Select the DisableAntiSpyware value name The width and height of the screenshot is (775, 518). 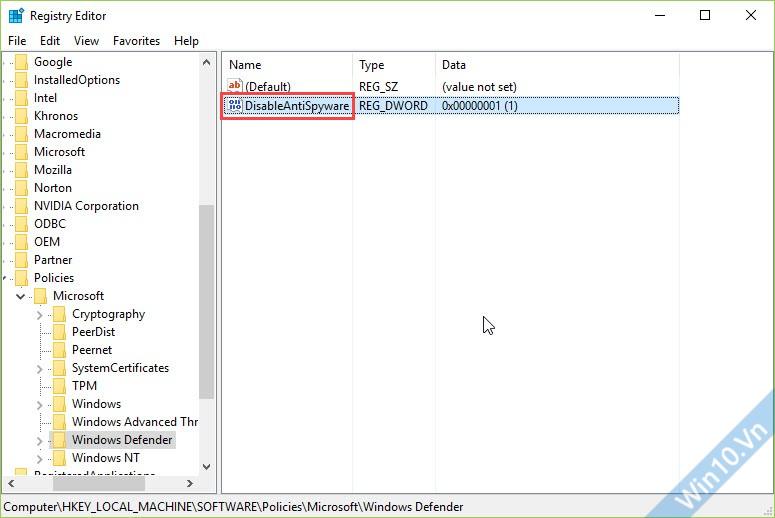tap(297, 106)
